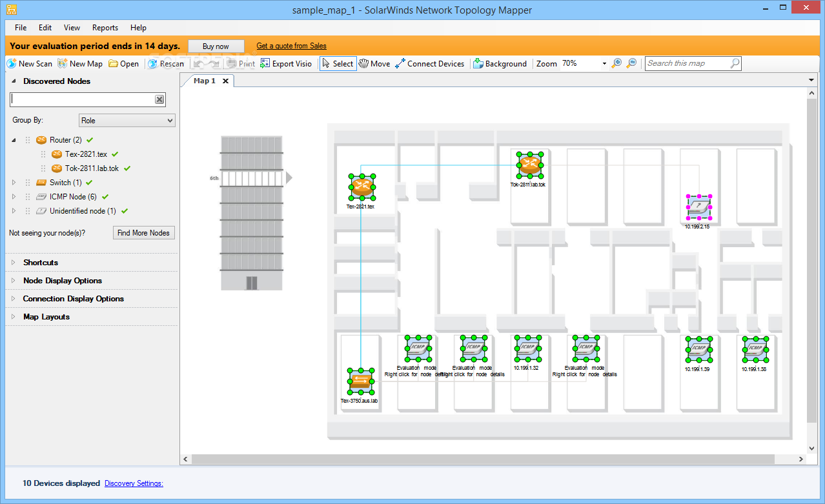Select the Tex-2821.tex router icon on map
Screen dimensions: 825x504
click(x=361, y=187)
